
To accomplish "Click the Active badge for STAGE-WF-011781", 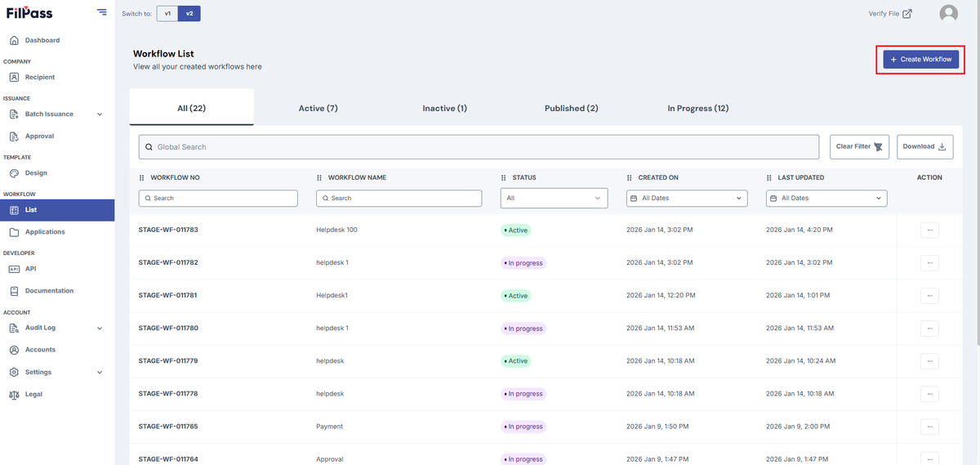I will point(516,296).
